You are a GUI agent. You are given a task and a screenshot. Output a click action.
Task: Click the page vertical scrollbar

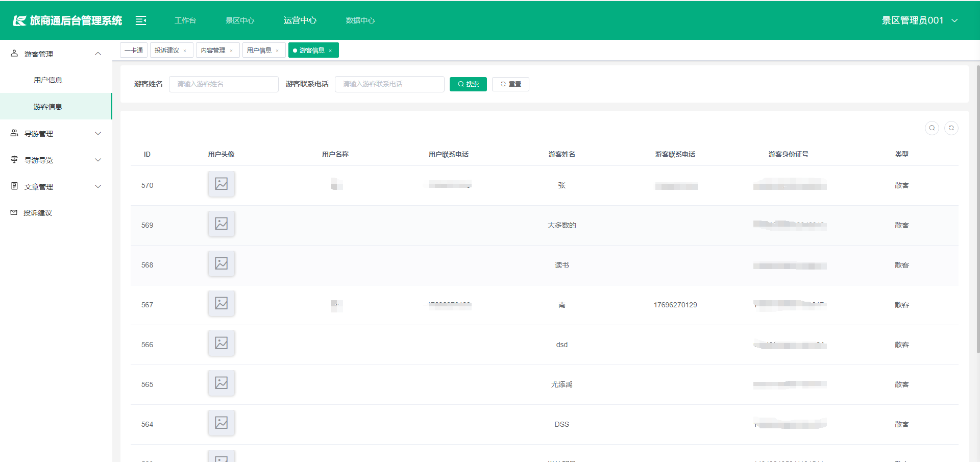(978, 209)
